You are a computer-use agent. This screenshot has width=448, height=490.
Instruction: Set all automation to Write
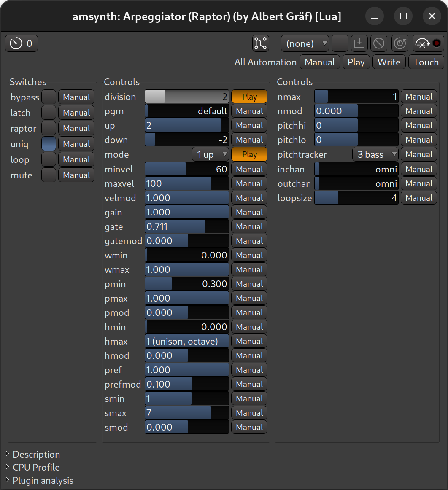(389, 62)
